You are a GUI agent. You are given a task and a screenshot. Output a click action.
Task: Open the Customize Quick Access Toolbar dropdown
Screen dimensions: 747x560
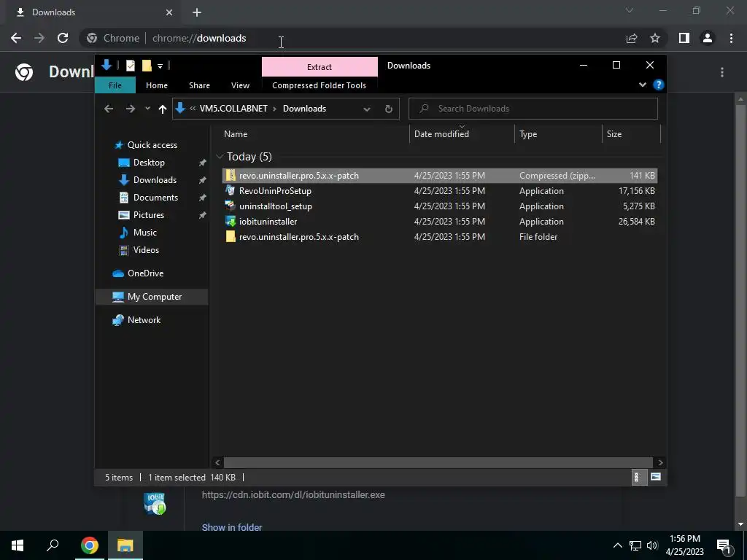(x=160, y=66)
